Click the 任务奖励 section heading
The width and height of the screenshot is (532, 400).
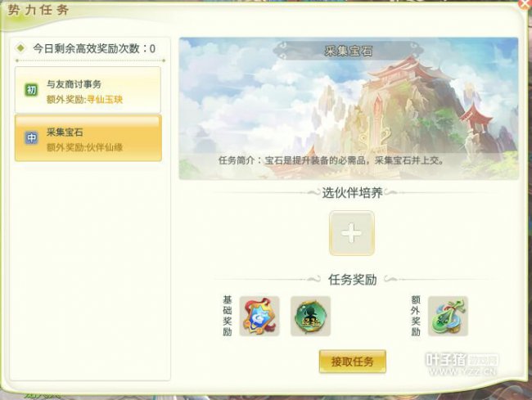(352, 280)
